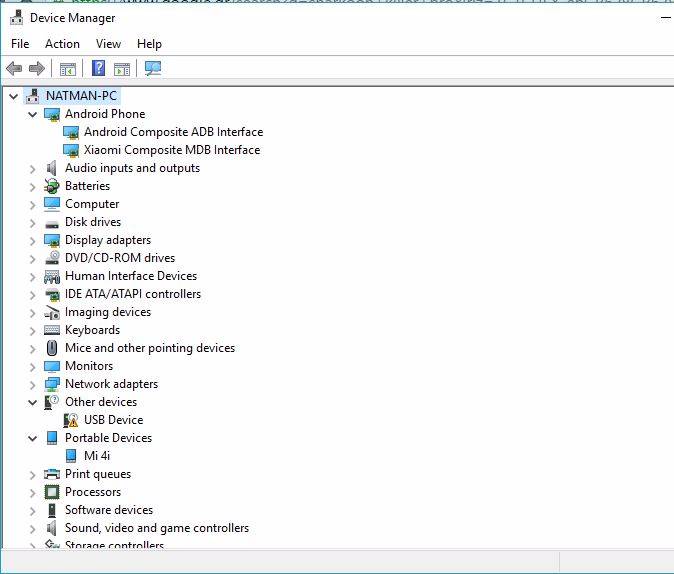Select the 'Human Interface Devices' label
Screen dimensions: 674x574
(x=131, y=276)
